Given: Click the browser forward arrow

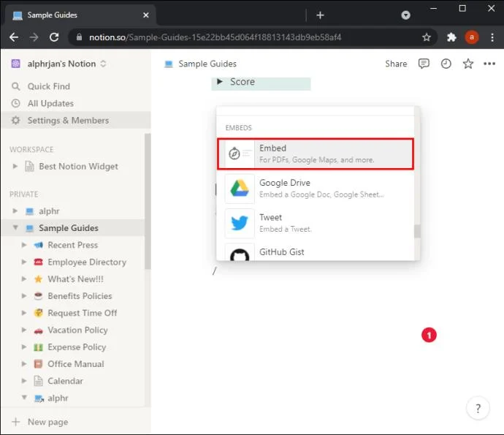Looking at the screenshot, I should click(x=34, y=37).
